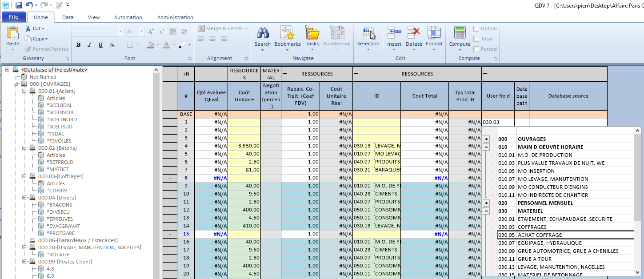644x279 pixels.
Task: Open the font color picker
Action: tap(173, 45)
